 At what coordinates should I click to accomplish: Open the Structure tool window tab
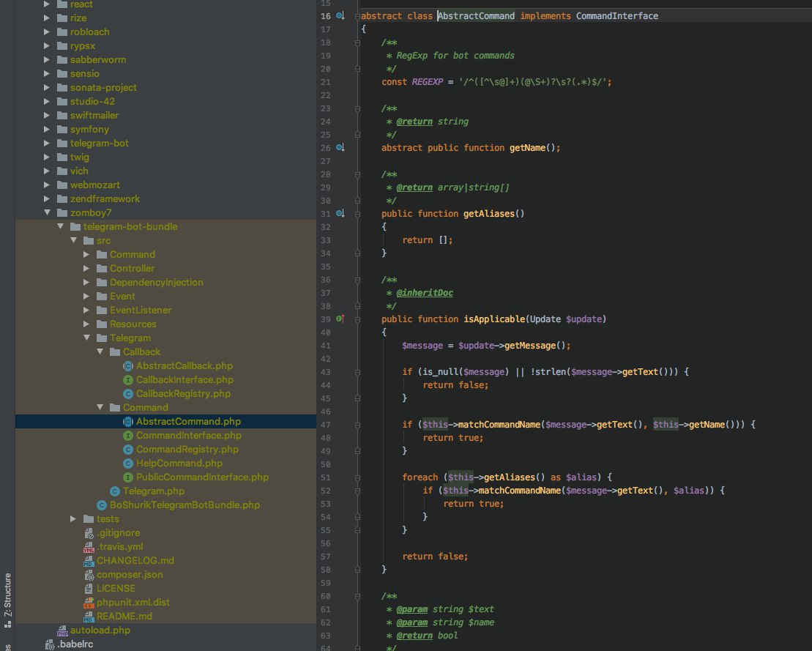[x=8, y=600]
